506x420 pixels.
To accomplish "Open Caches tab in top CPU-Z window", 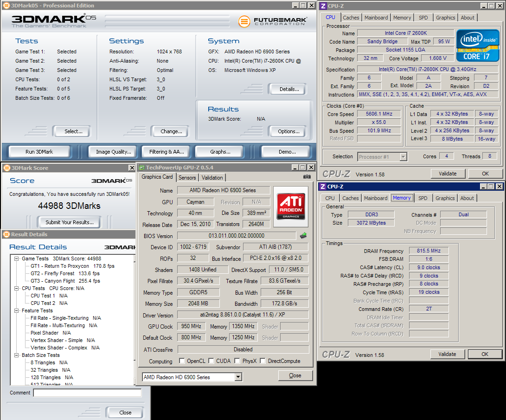I will pos(351,18).
